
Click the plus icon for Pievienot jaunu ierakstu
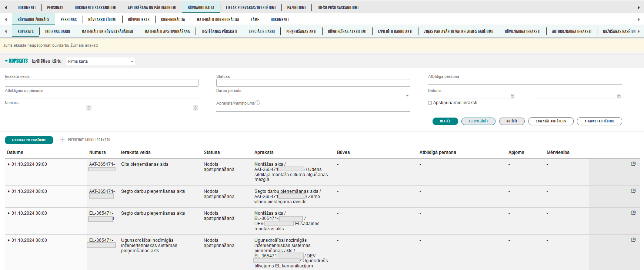[62, 139]
